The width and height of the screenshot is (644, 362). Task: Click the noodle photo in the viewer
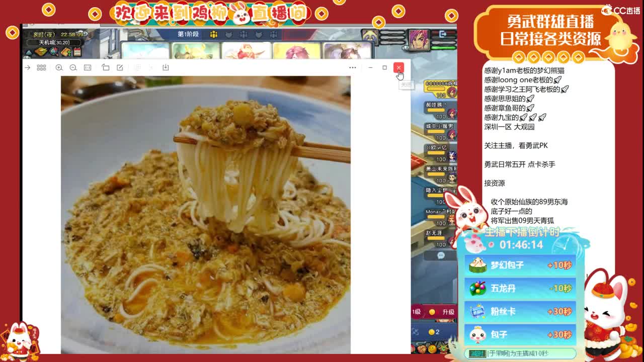206,215
